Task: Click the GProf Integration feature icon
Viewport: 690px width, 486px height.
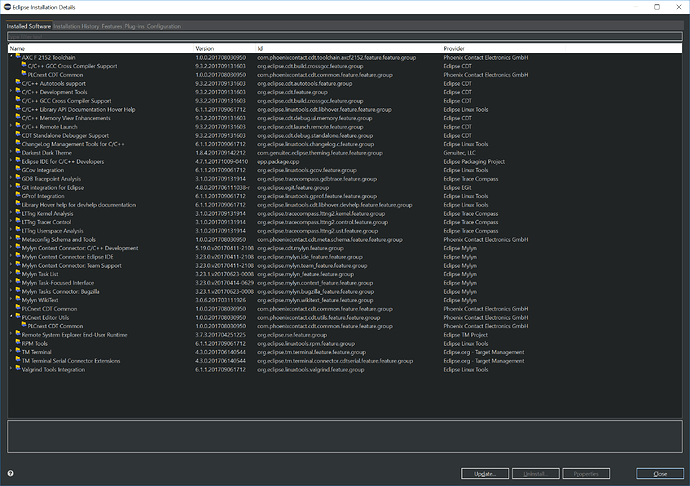Action: 18,195
